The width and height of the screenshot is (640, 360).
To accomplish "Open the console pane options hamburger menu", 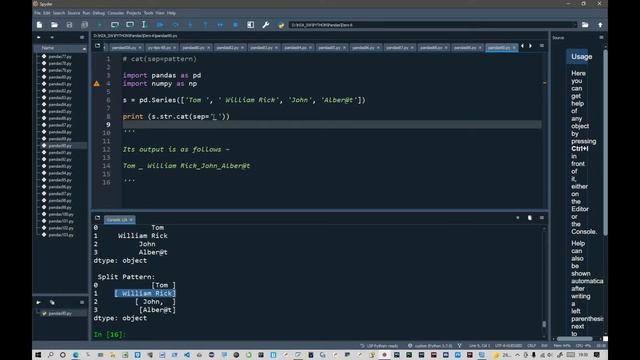I will tap(542, 218).
